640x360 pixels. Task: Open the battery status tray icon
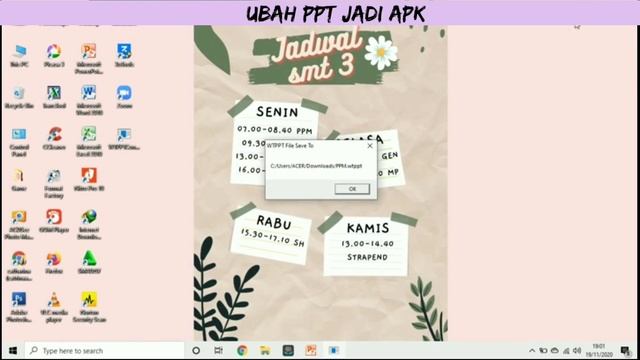[x=543, y=351]
